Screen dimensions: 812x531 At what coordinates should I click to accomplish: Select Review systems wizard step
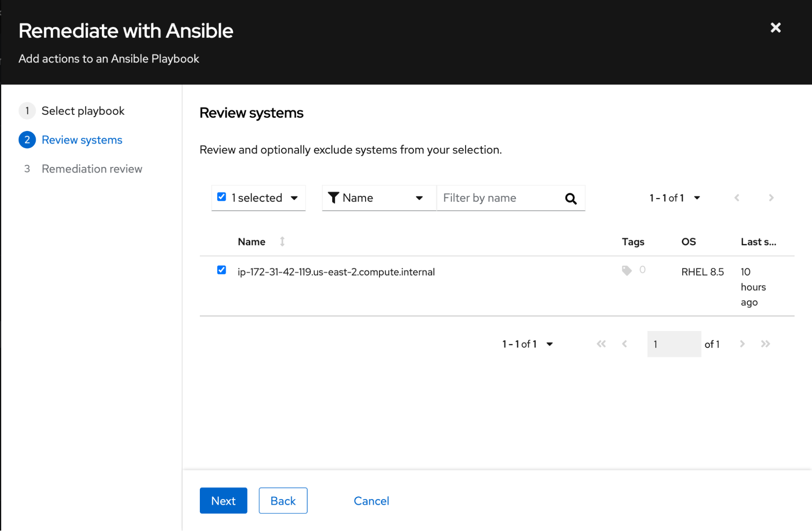(x=82, y=140)
